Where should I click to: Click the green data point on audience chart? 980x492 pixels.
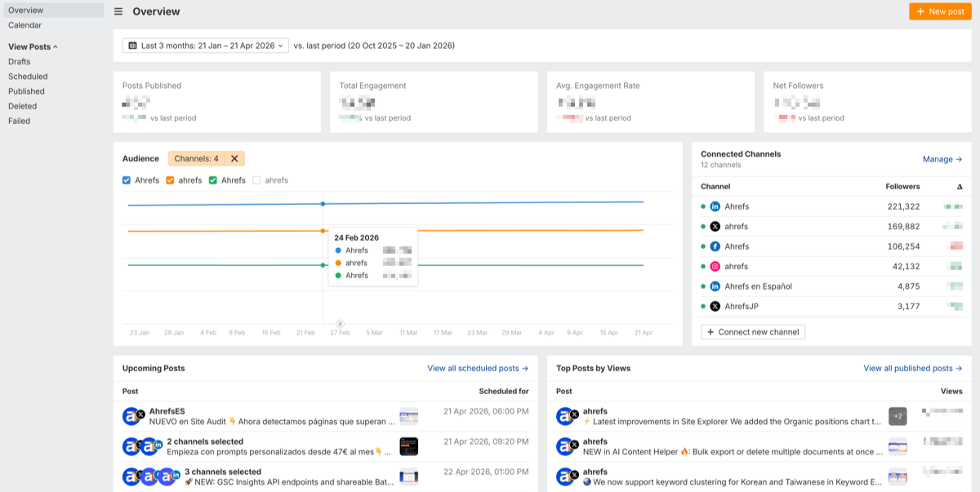(x=323, y=264)
